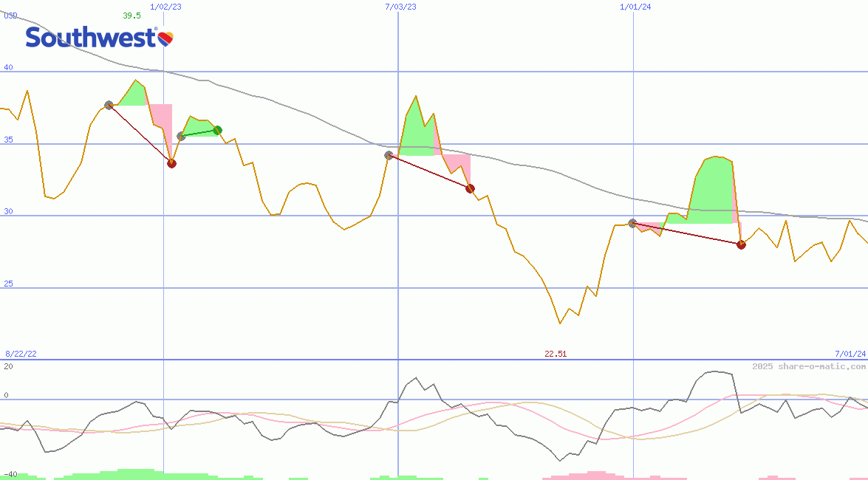This screenshot has height=480, width=868.
Task: Click the 22.51 low price label
Action: click(556, 354)
